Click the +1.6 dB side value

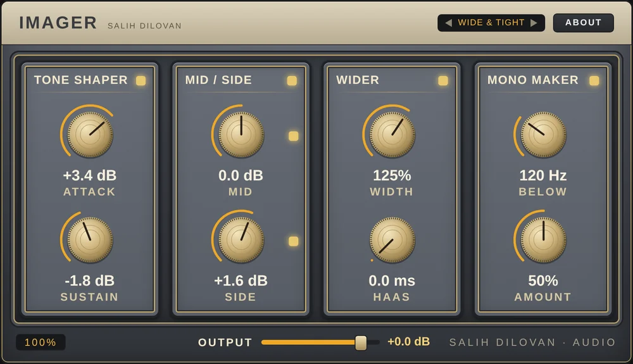241,281
